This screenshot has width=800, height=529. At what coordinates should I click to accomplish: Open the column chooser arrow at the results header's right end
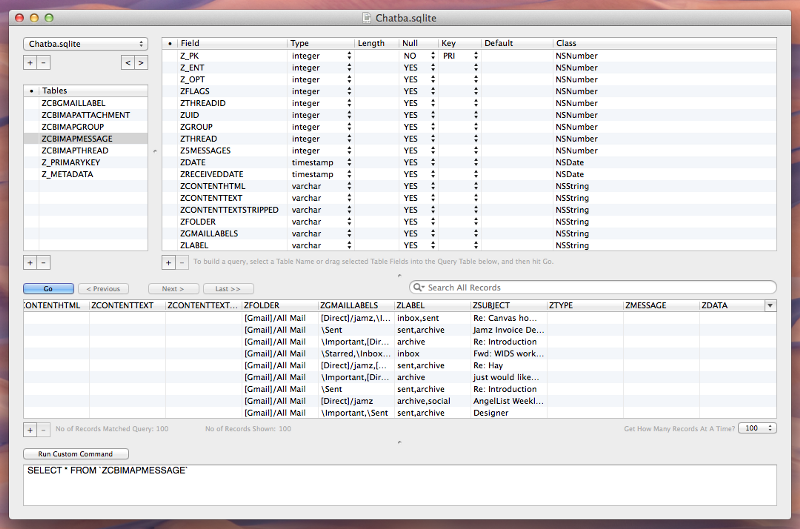(x=769, y=305)
